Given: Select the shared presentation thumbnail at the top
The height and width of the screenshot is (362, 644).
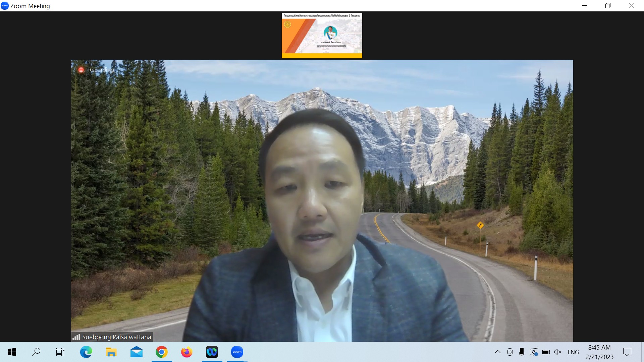Looking at the screenshot, I should [322, 36].
